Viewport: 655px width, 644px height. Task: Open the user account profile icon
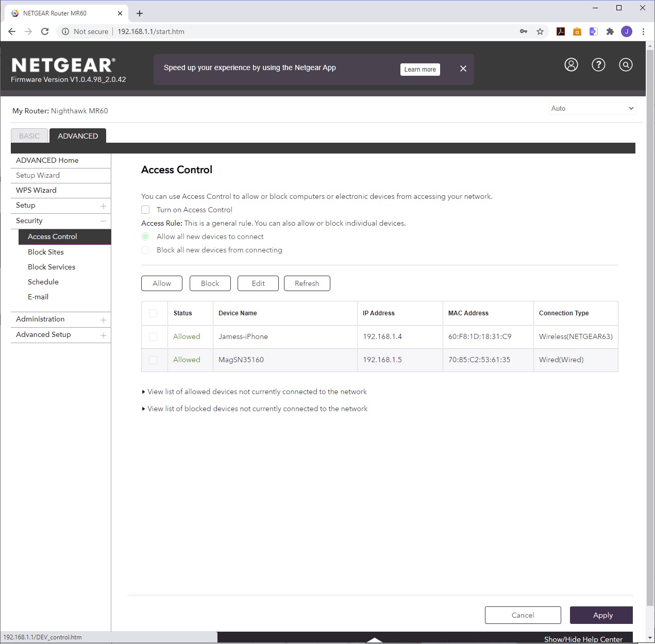click(x=571, y=64)
